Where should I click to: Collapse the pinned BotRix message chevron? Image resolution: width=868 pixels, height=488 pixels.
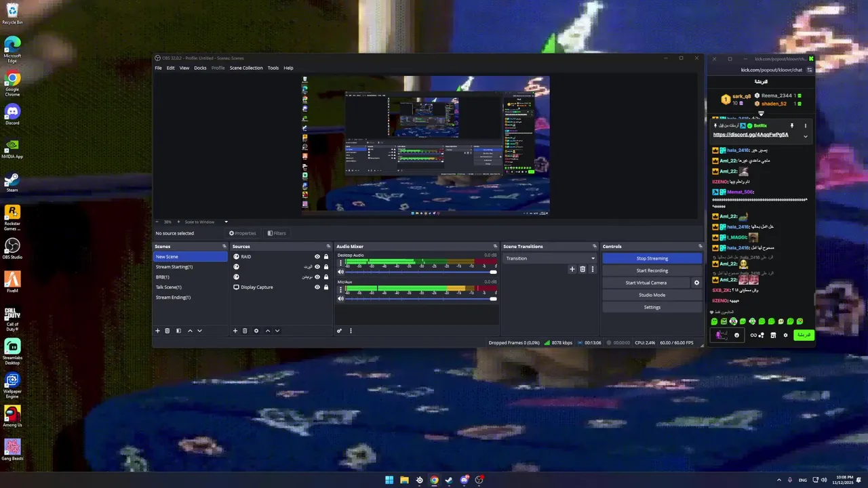click(x=806, y=136)
